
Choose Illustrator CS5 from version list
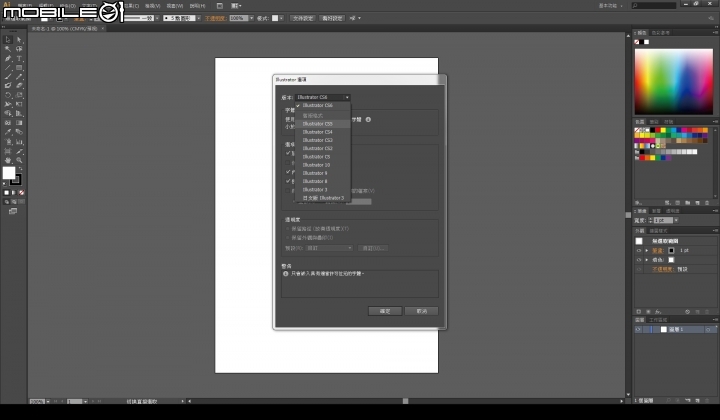click(323, 124)
